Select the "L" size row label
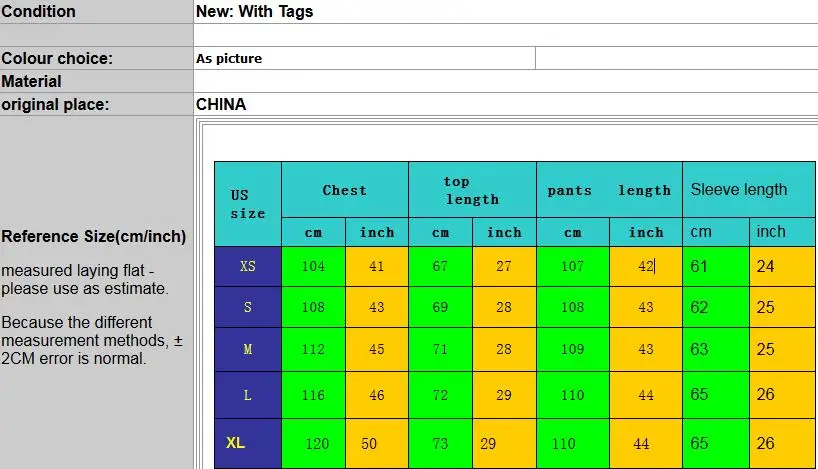 248,395
